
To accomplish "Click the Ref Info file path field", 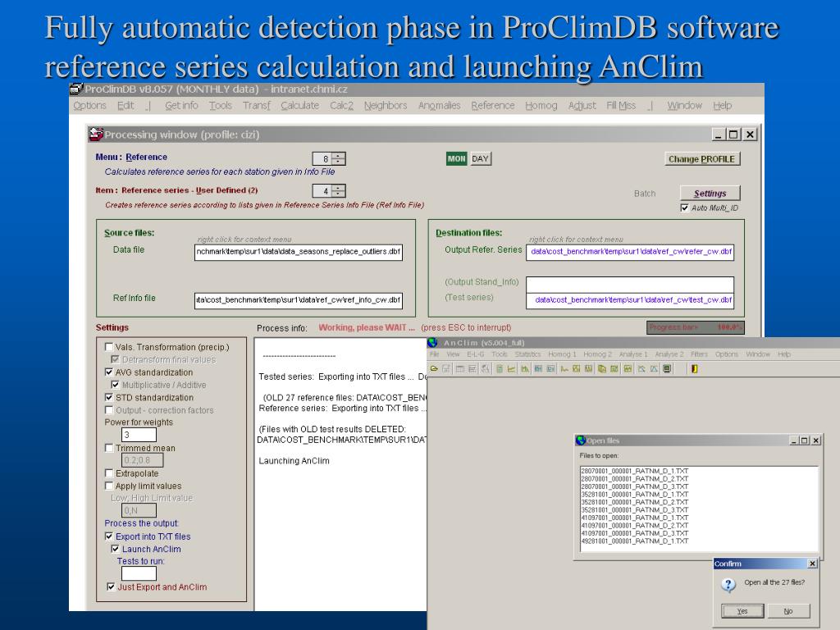I will [x=299, y=300].
